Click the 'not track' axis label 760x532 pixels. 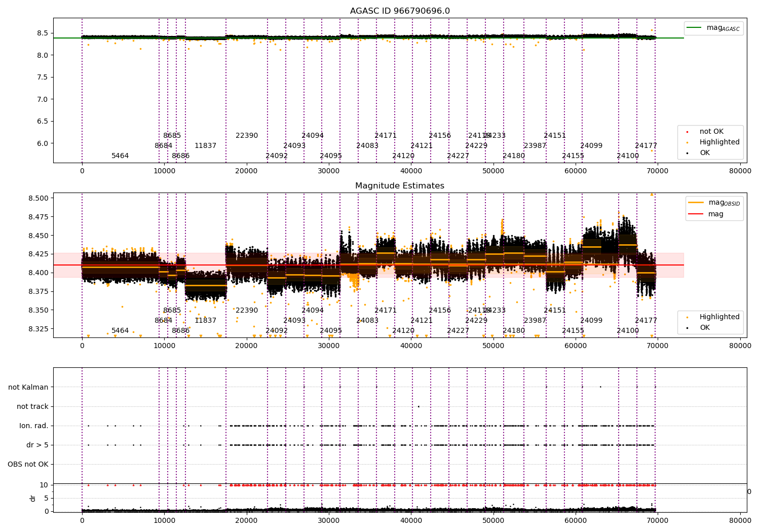[x=32, y=406]
